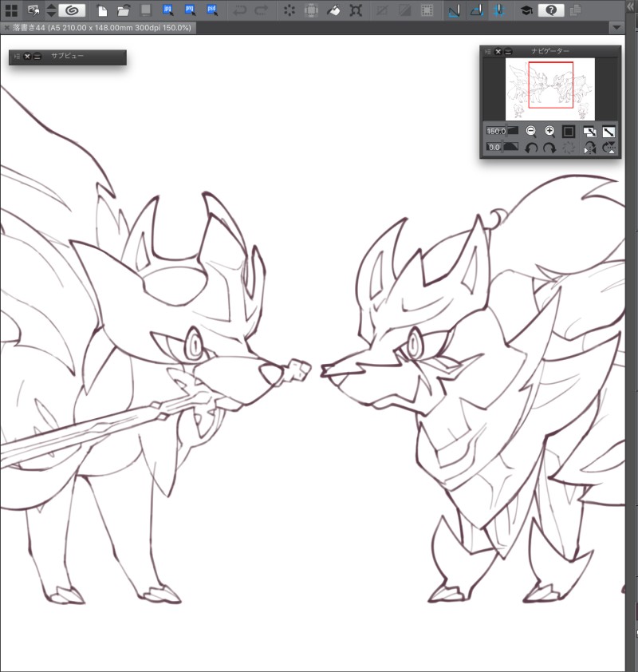Zoom out with the navigator magnifier minus
Viewport: 638px width, 672px height.
click(x=531, y=131)
